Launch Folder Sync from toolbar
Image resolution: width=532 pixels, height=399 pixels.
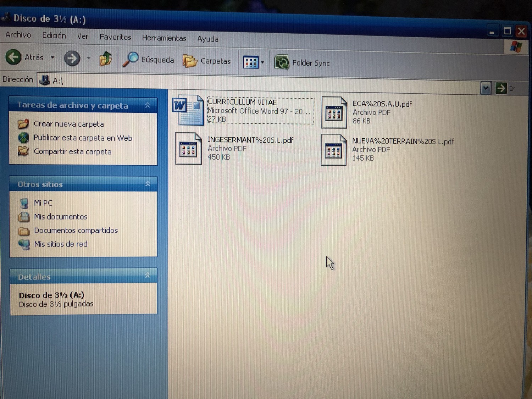[x=302, y=63]
